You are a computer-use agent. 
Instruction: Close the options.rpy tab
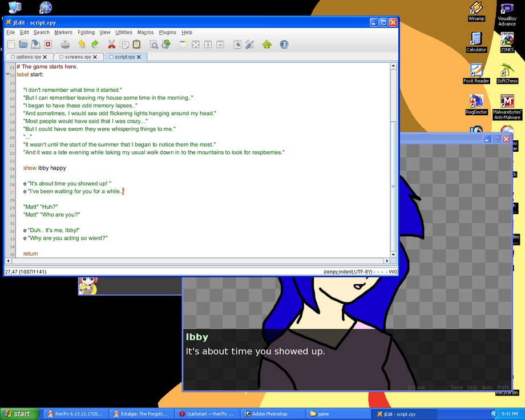45,57
